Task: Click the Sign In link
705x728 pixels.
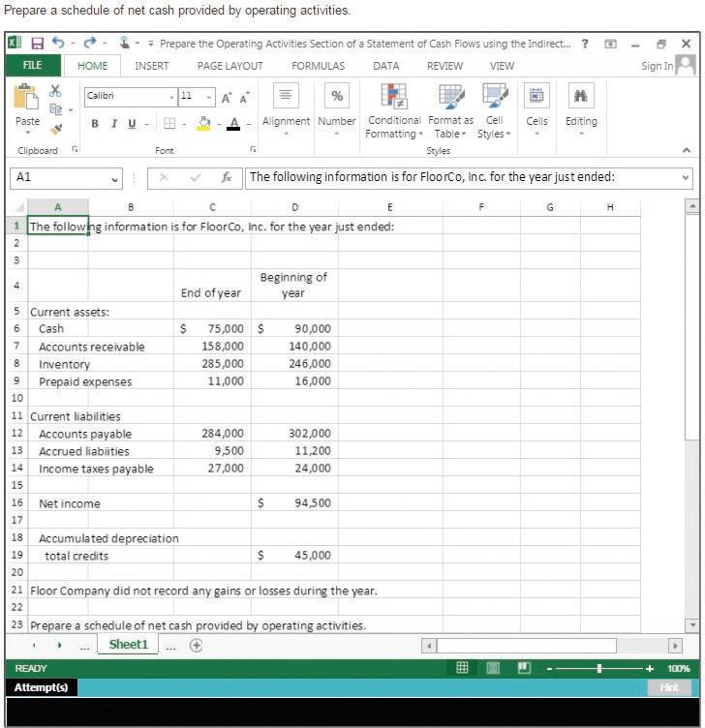Action: 658,66
